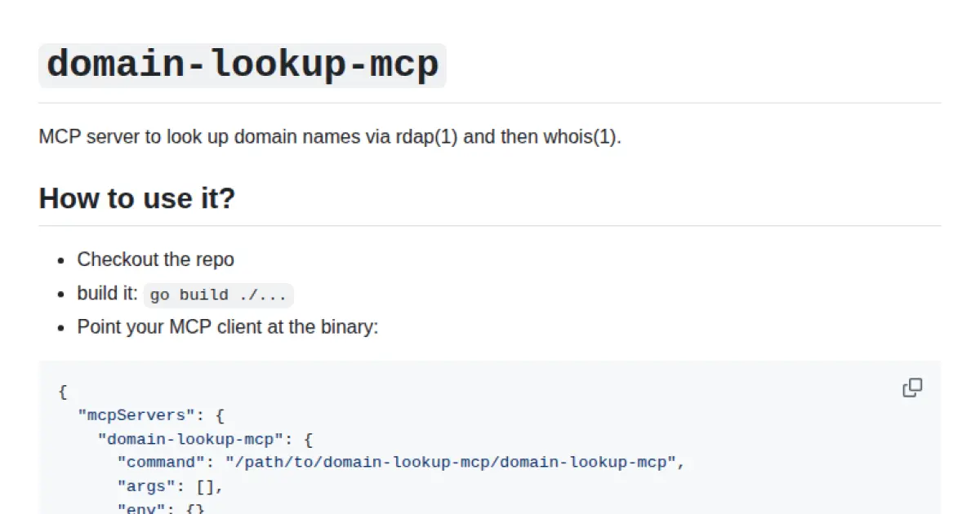Viewport: 980px width, 514px height.
Task: Click the inline code go build ./...
Action: pyautogui.click(x=217, y=295)
